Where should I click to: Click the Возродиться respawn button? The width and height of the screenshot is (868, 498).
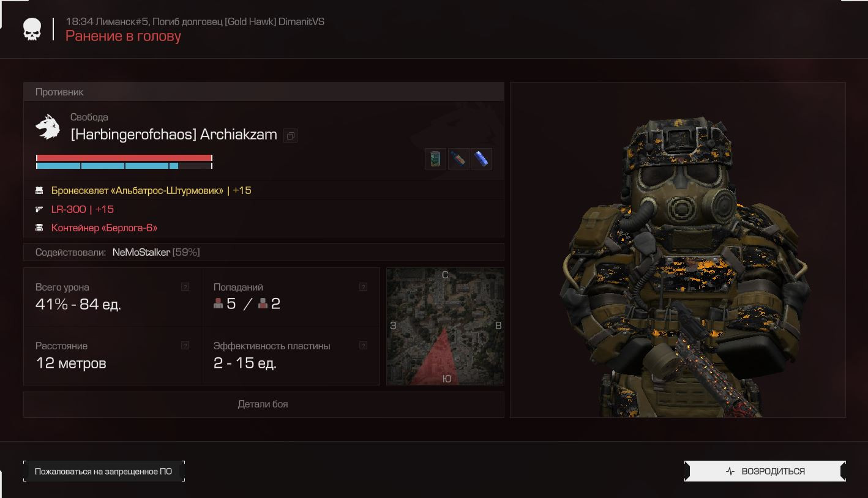coord(765,471)
